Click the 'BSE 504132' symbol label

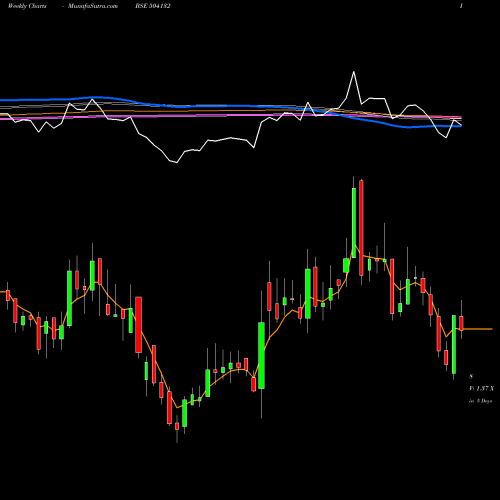tap(153, 6)
